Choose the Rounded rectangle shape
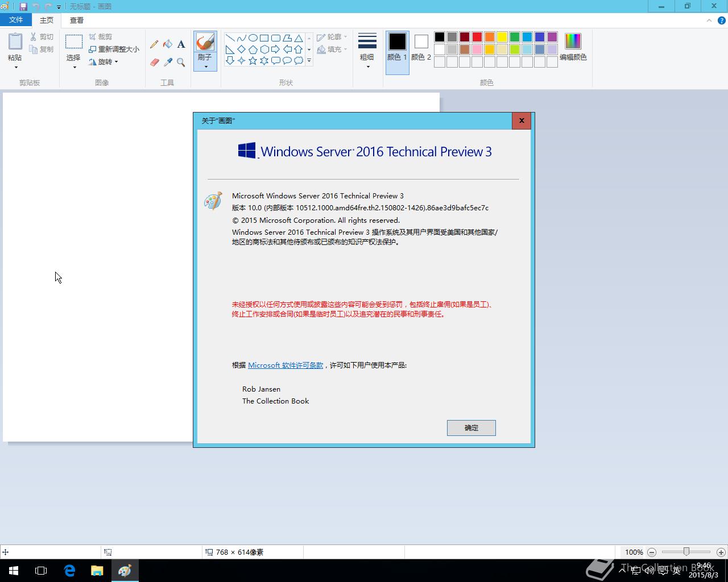This screenshot has width=728, height=582. [275, 38]
